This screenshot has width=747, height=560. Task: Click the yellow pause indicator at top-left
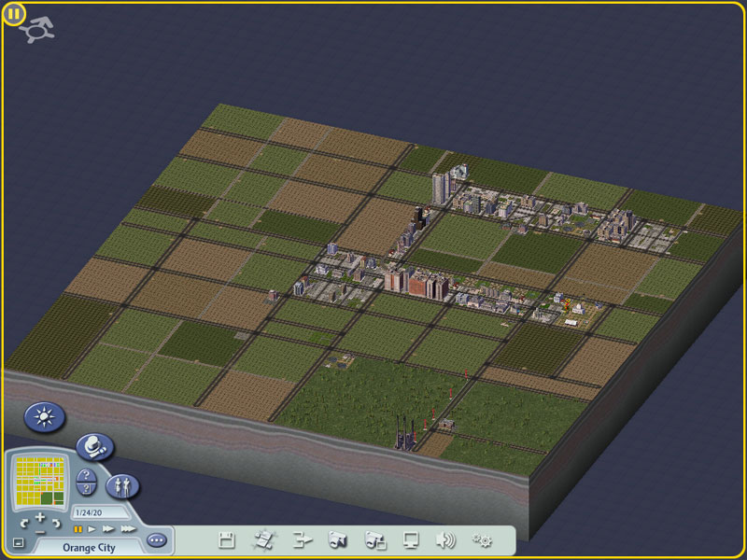13,14
